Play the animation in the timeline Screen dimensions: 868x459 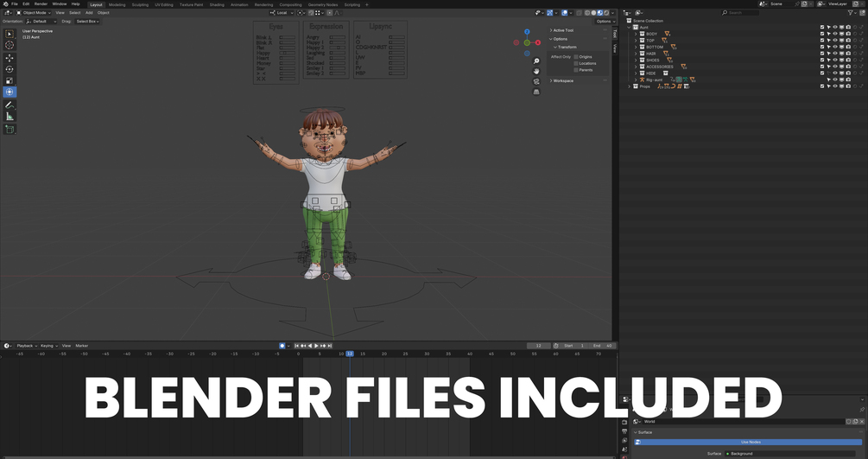(317, 346)
